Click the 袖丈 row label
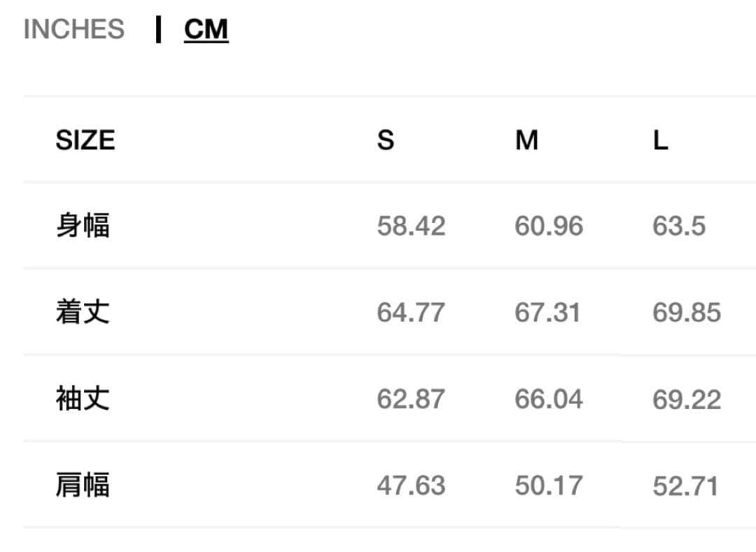The image size is (756, 552). point(83,399)
